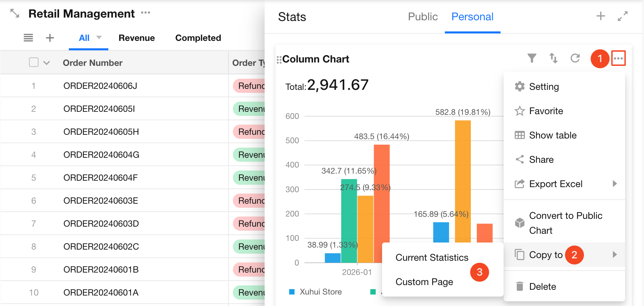Open the chevron beside the header checkbox
Image resolution: width=644 pixels, height=306 pixels.
47,63
